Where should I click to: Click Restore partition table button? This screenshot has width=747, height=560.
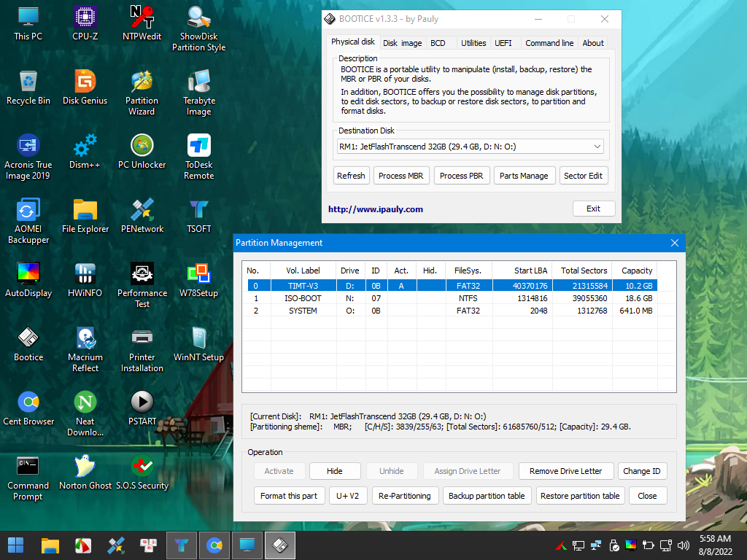click(x=580, y=496)
